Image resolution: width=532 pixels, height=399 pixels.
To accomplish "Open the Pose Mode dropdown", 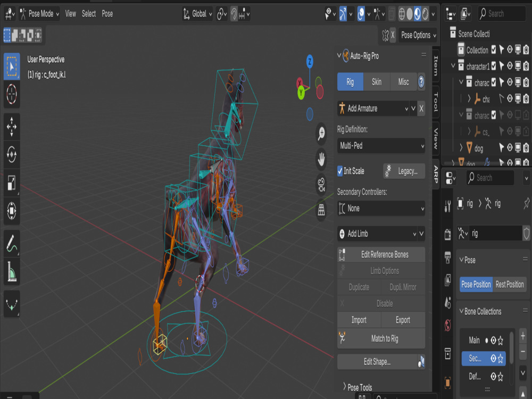I will click(x=39, y=14).
